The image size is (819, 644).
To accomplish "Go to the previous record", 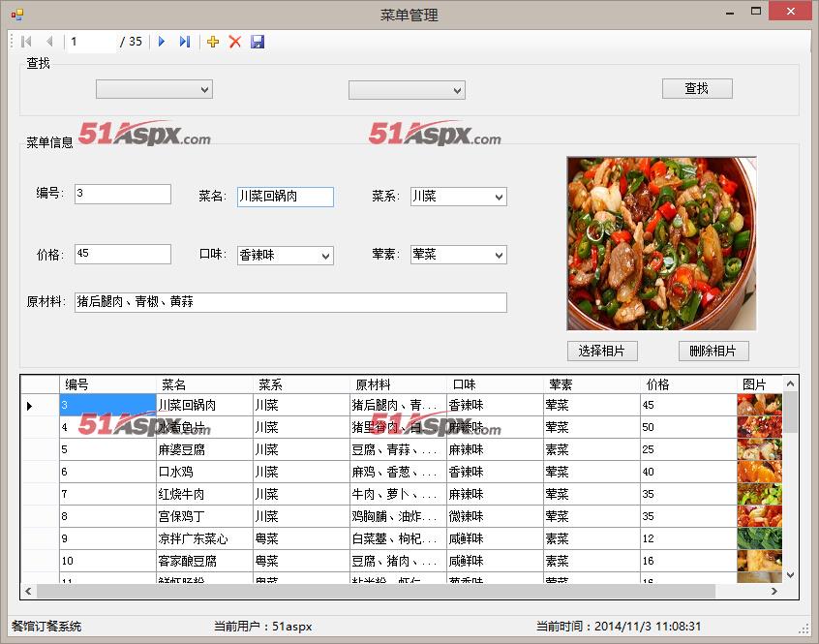I will point(48,42).
